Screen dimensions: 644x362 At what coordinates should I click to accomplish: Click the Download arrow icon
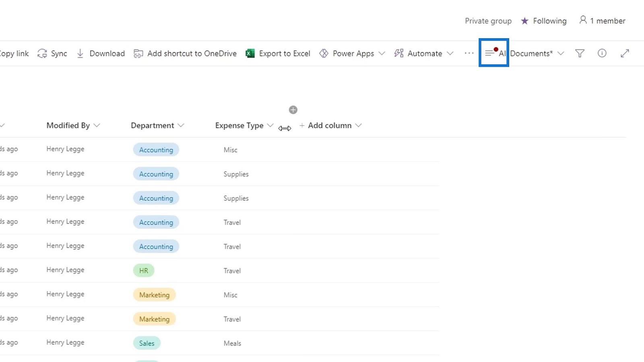[80, 53]
